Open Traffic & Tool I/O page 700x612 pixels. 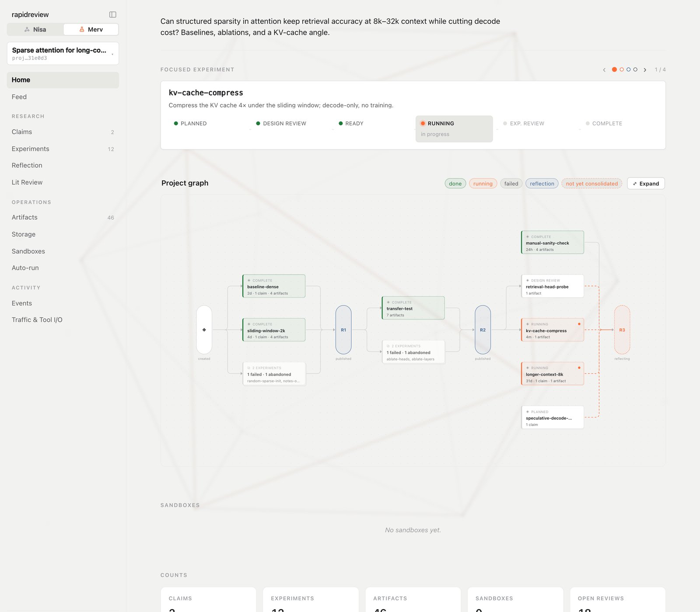[63, 320]
